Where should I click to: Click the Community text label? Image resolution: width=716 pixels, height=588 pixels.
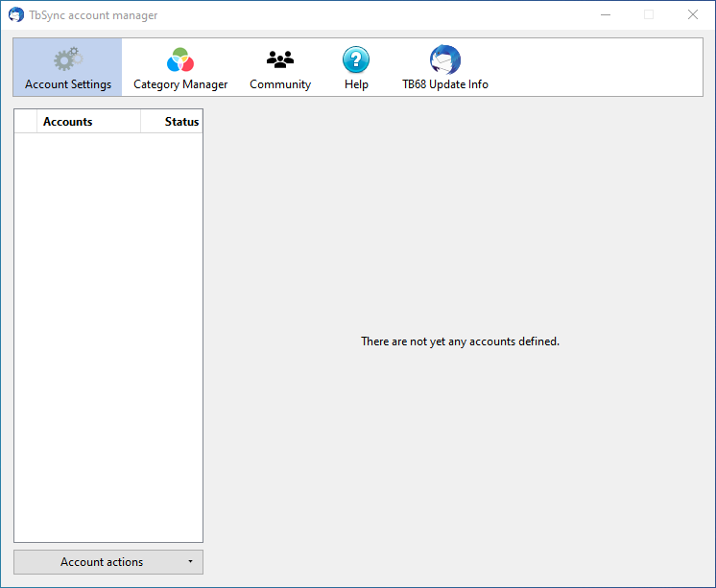[280, 84]
